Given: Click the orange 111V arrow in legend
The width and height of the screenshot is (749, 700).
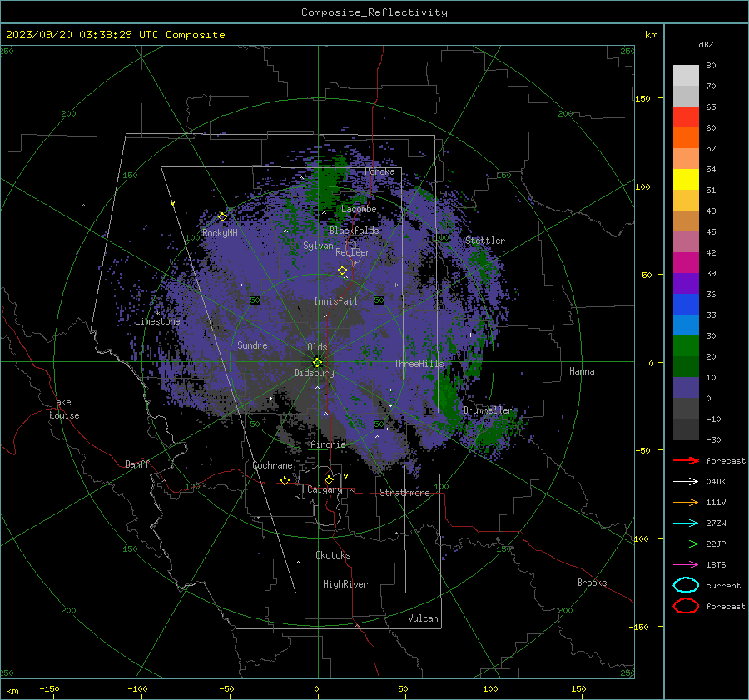Looking at the screenshot, I should (686, 502).
